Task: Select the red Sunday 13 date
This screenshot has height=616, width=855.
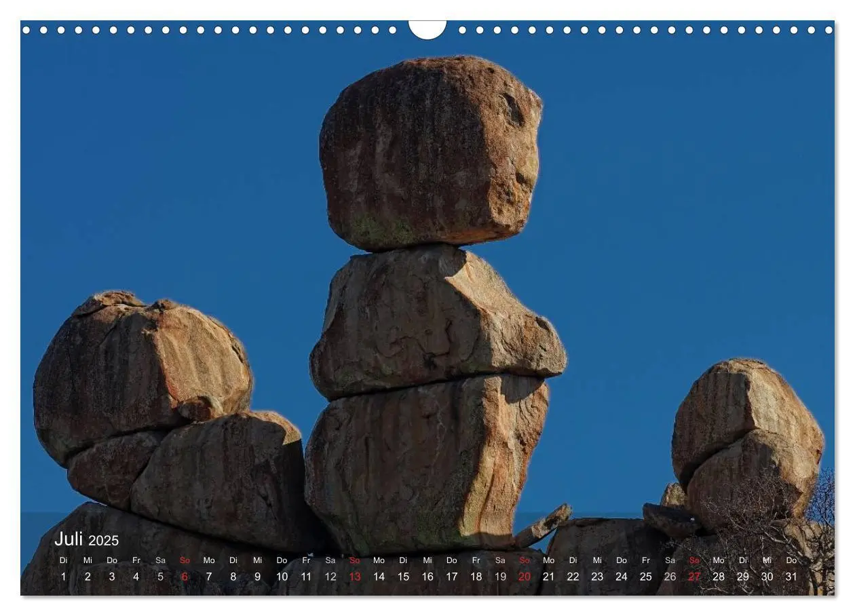Action: click(355, 577)
